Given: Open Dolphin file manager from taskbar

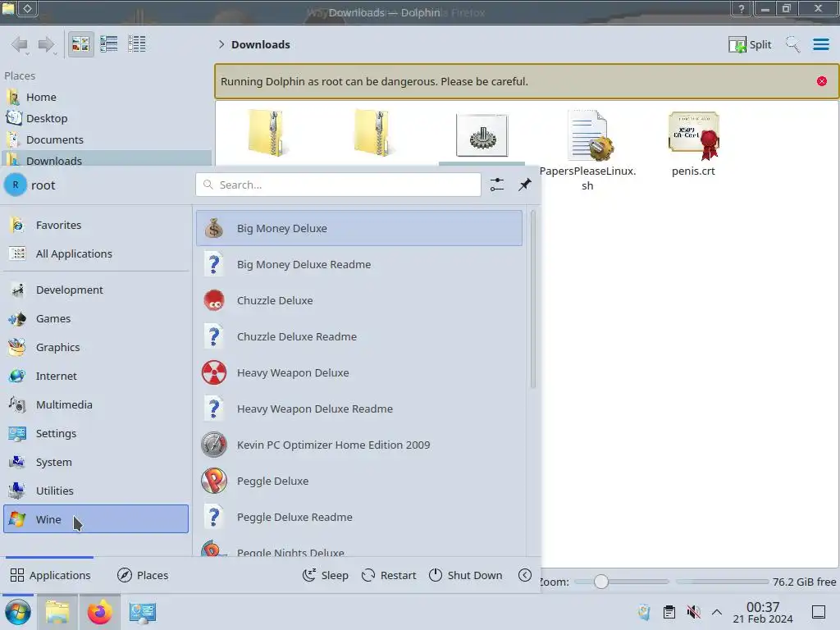Looking at the screenshot, I should pyautogui.click(x=57, y=612).
